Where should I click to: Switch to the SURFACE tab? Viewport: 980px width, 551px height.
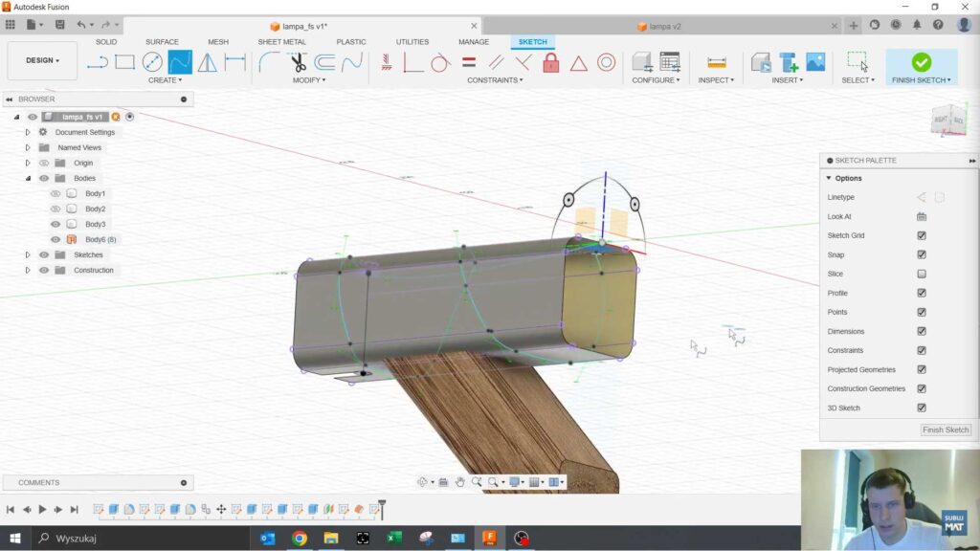click(162, 42)
